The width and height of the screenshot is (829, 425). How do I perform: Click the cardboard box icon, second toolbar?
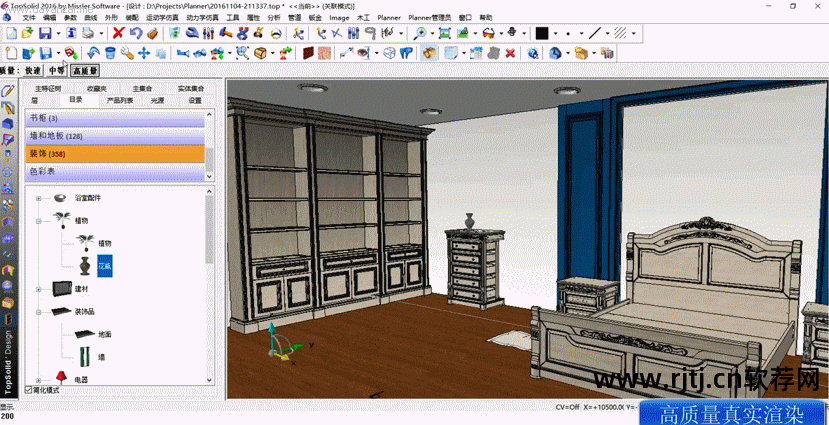[260, 53]
